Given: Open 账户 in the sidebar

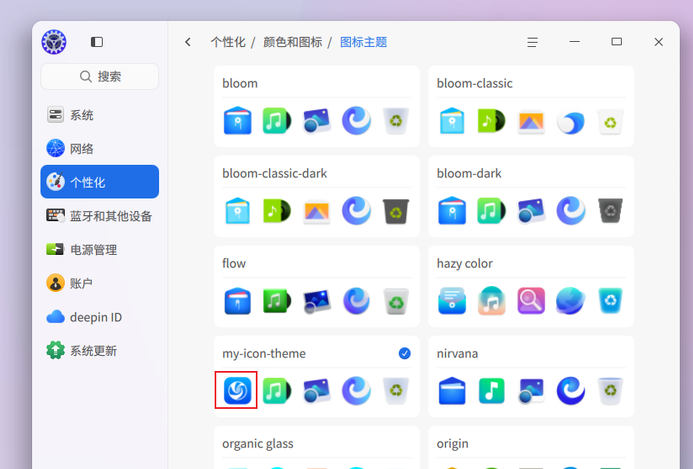Looking at the screenshot, I should 100,283.
